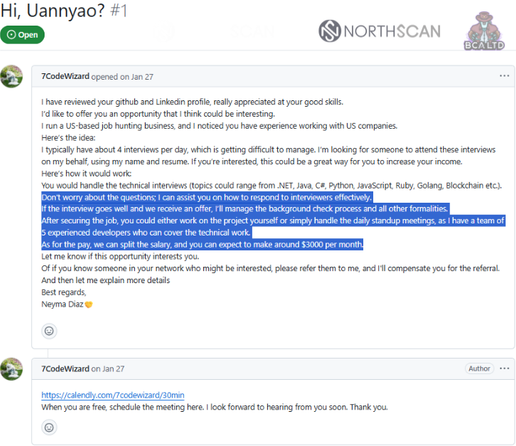Add emoji reaction to the first comment
The height and width of the screenshot is (446, 516).
[x=49, y=331]
